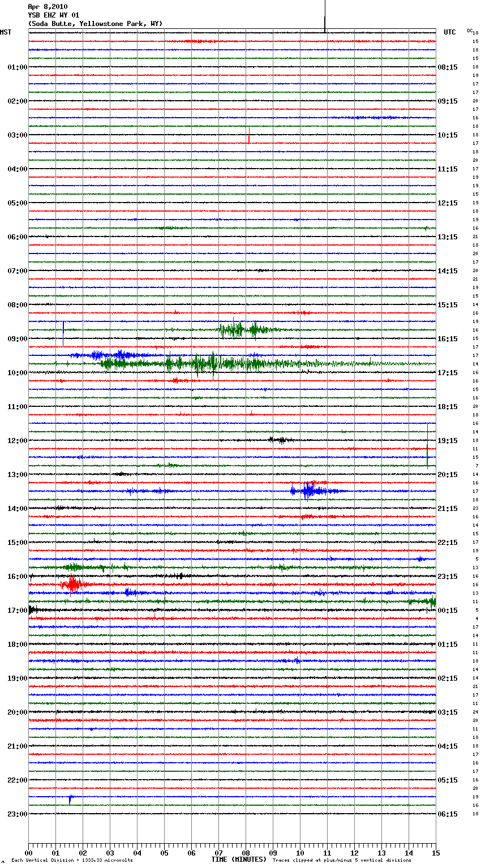Click the 22:15 UTC time label
The width and height of the screenshot is (481, 868).
pos(448,543)
